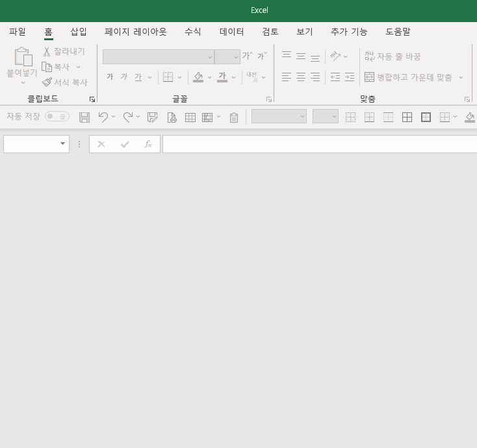Click the Print Preview icon
This screenshot has height=448, width=477.
click(x=172, y=117)
